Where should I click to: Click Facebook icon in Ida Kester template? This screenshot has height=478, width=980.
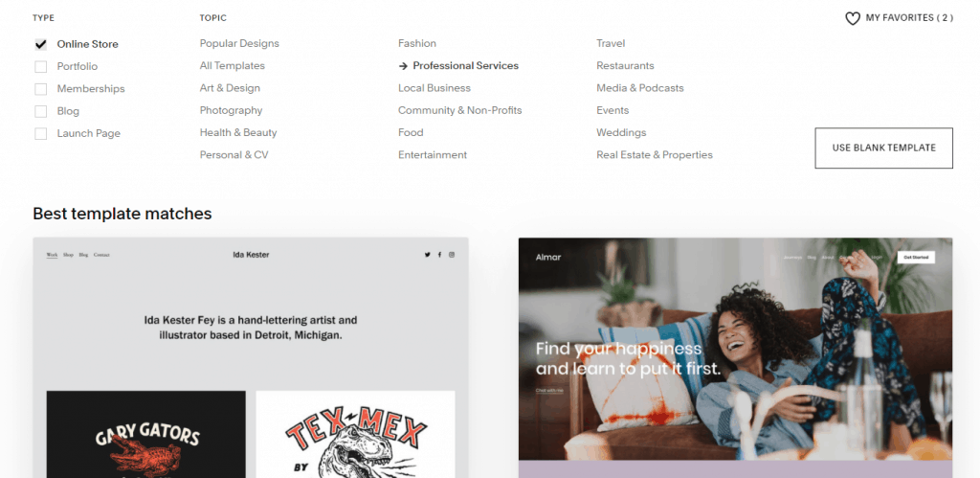click(439, 255)
